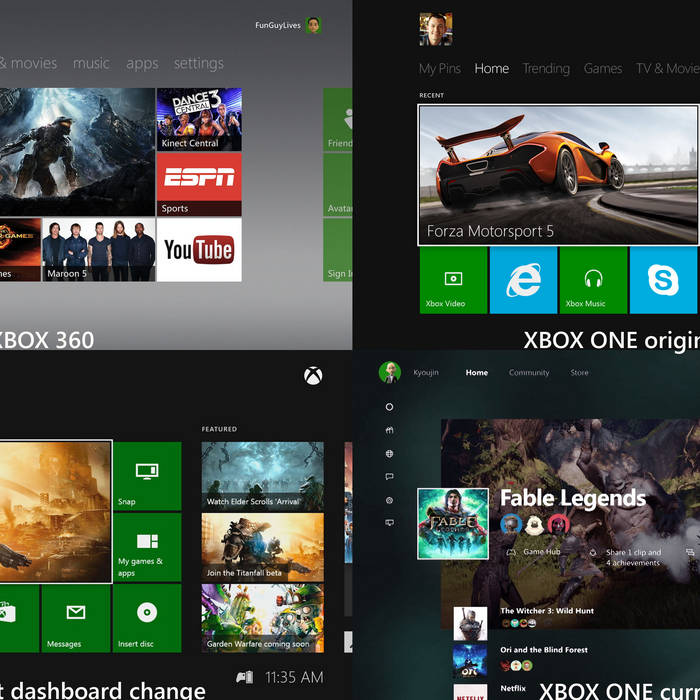700x700 pixels.
Task: Open the Xbox Music tile
Action: point(593,280)
